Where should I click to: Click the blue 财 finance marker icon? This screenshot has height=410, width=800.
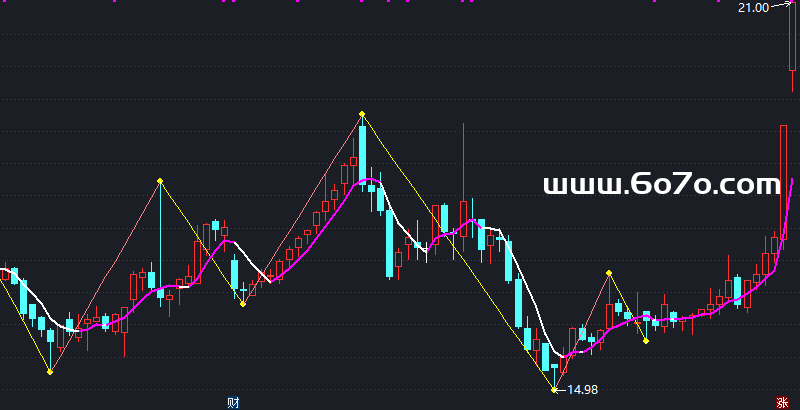click(x=233, y=402)
